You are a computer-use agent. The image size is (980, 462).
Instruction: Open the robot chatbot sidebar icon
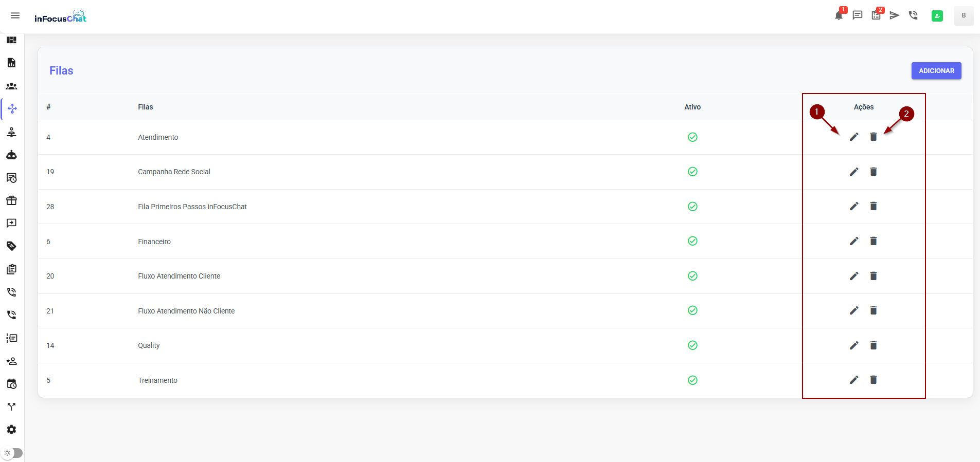(x=11, y=155)
